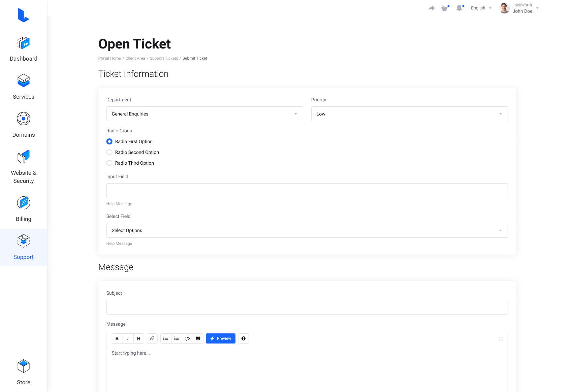Screen dimensions: 566x392
Task: Open the Services sidebar icon
Action: click(x=24, y=81)
